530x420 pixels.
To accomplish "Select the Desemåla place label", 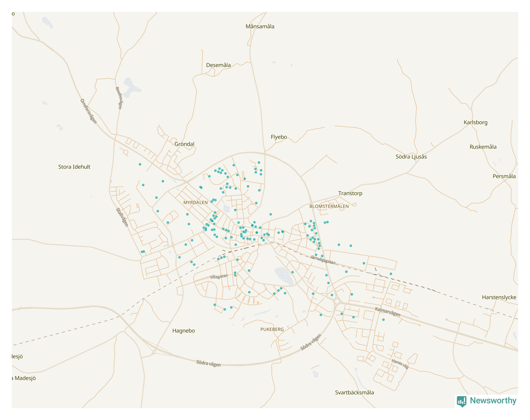I will pos(218,65).
